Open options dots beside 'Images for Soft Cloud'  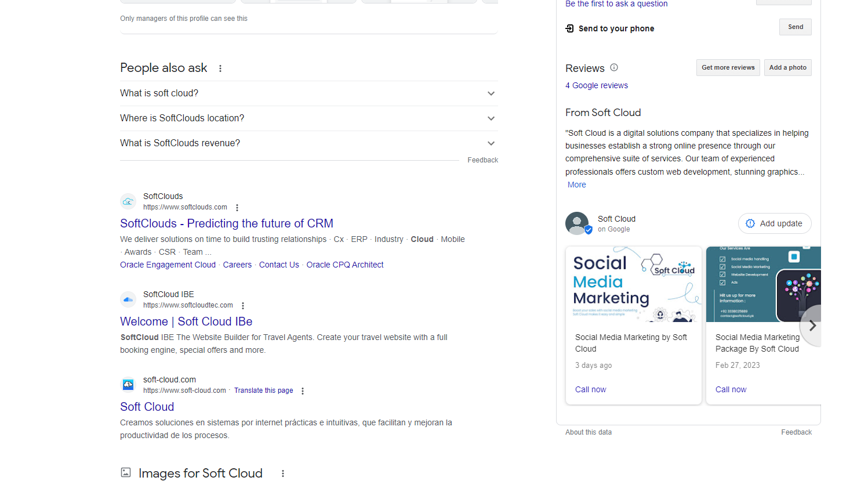click(x=283, y=473)
